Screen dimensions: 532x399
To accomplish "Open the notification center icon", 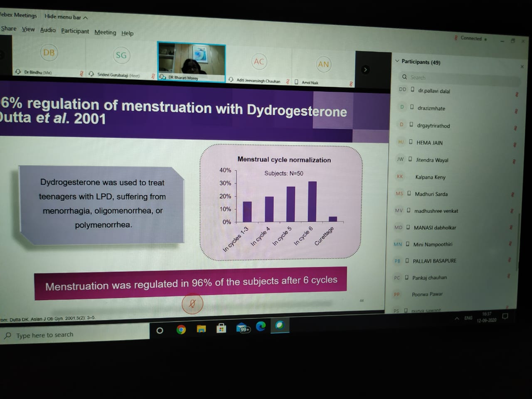I will point(505,316).
